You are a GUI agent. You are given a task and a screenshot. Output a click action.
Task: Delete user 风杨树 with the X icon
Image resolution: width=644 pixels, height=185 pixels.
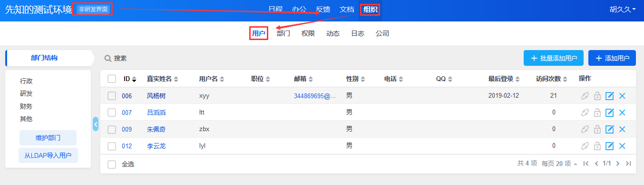pos(622,96)
